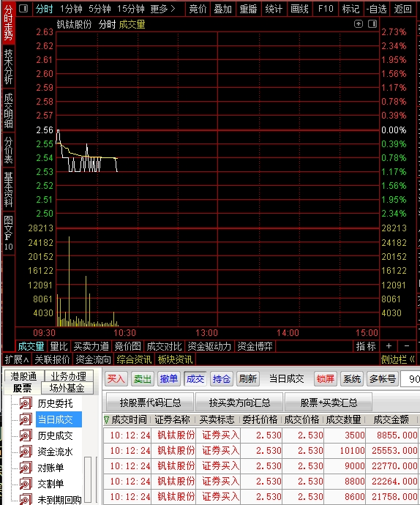Select the 画线 drawing tool

point(299,9)
